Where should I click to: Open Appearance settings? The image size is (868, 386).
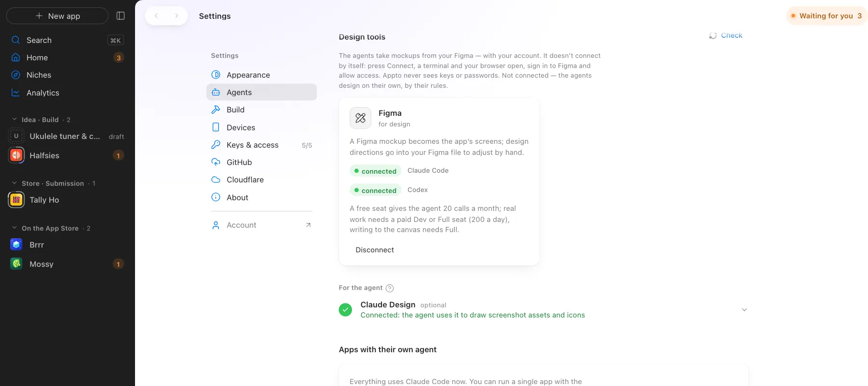tap(261, 75)
